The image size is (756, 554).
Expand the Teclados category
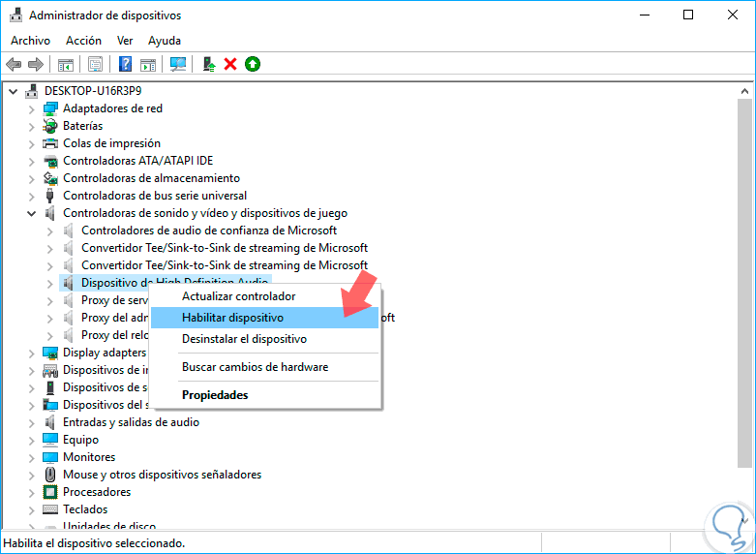click(31, 509)
